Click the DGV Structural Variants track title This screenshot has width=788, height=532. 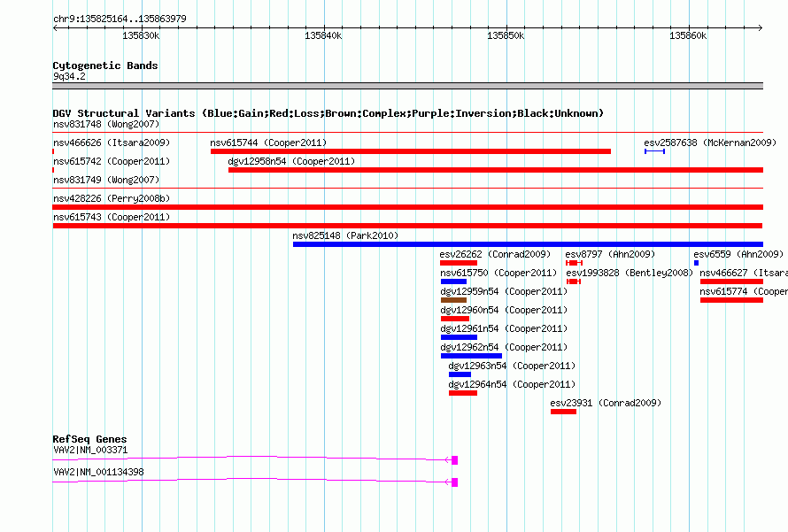328,113
